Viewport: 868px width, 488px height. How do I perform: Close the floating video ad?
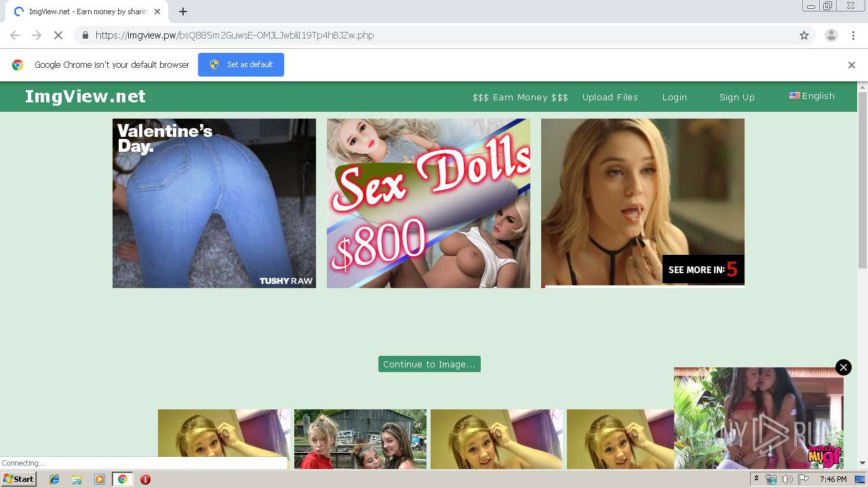point(844,367)
